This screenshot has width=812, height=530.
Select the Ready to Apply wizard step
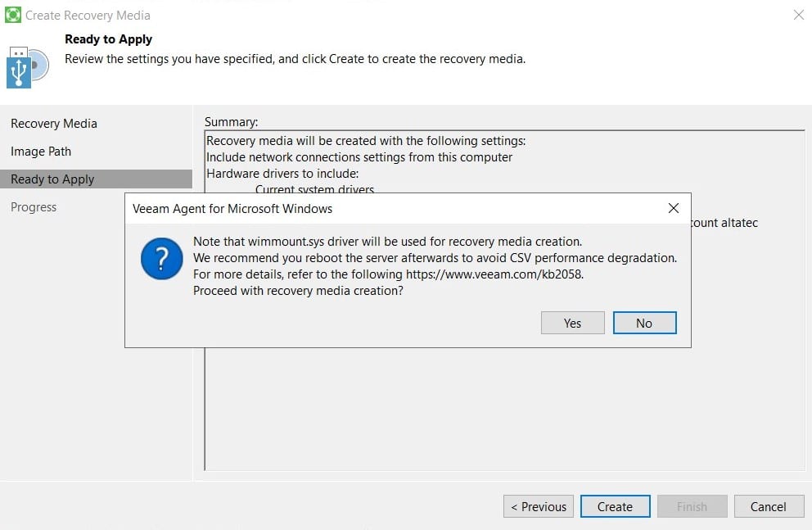click(96, 179)
